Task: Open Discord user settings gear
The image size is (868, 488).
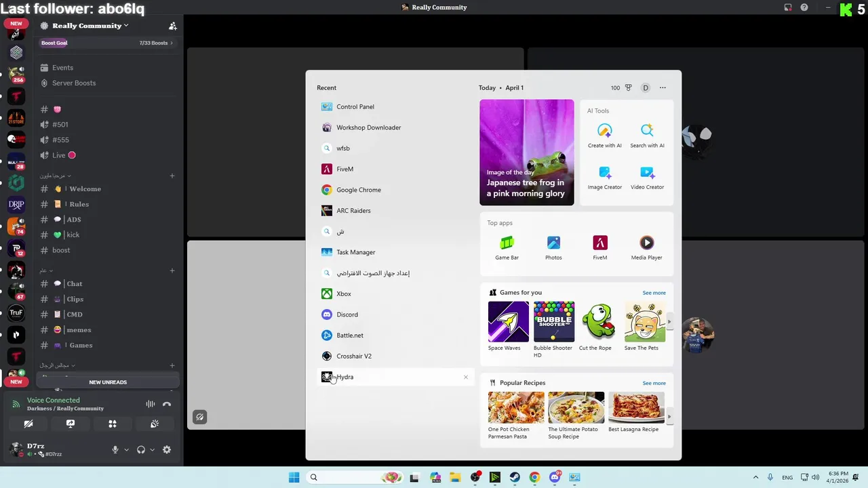Action: click(167, 449)
